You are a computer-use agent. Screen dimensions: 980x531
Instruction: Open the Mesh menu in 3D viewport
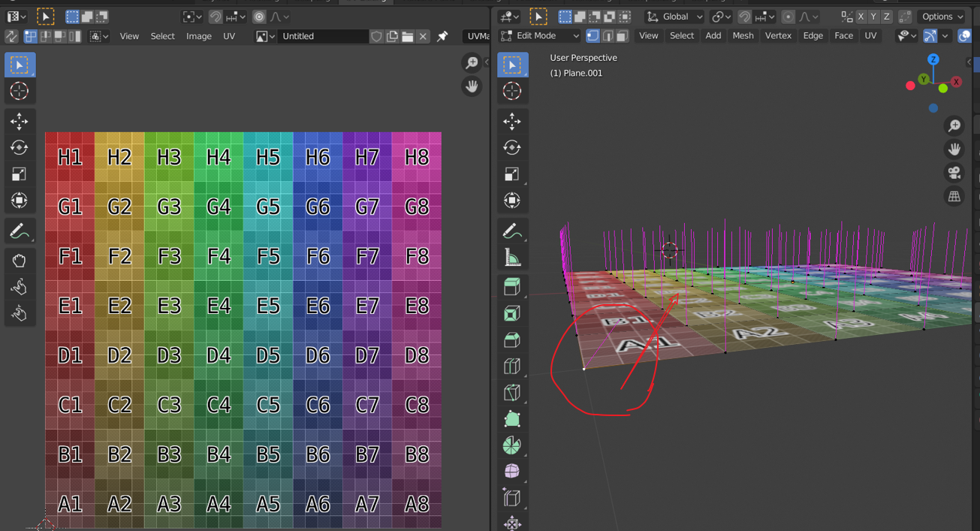click(743, 36)
